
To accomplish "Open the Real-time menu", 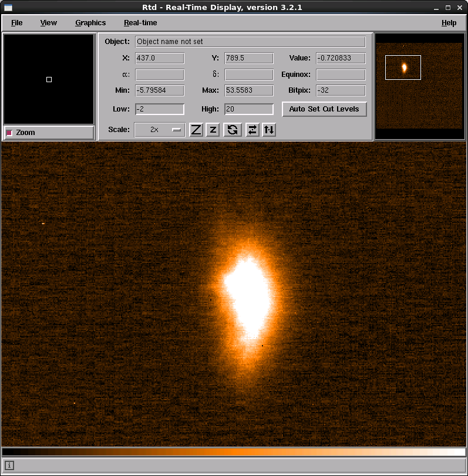I will (x=140, y=23).
